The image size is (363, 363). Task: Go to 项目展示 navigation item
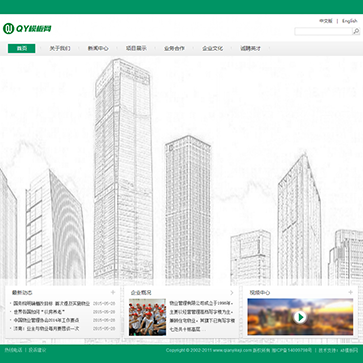[x=136, y=48]
